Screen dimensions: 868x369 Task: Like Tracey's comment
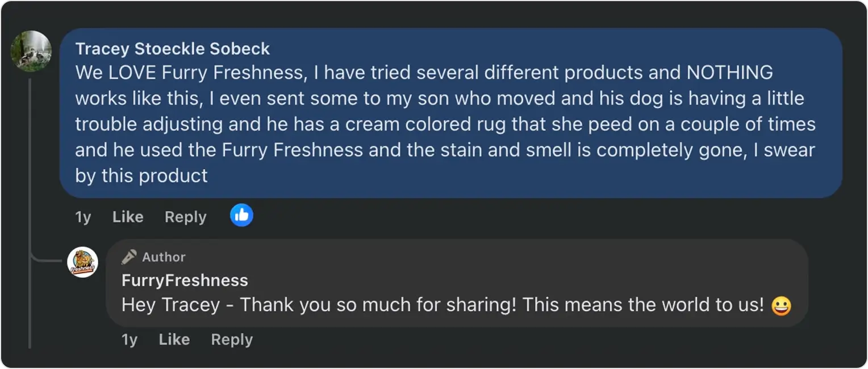pyautogui.click(x=128, y=217)
